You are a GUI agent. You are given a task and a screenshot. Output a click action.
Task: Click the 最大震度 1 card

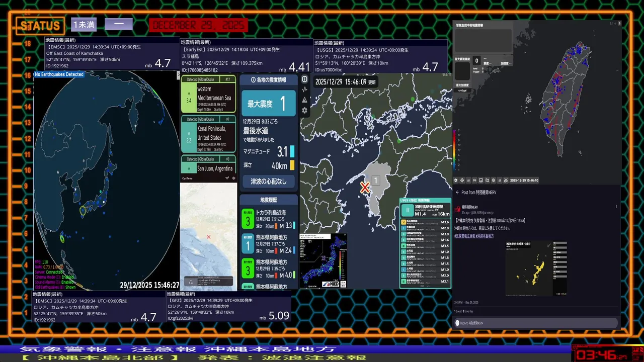pyautogui.click(x=269, y=104)
